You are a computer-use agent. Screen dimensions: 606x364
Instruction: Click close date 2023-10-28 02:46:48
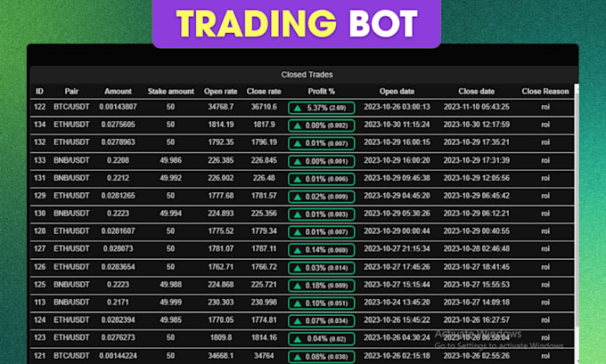477,248
